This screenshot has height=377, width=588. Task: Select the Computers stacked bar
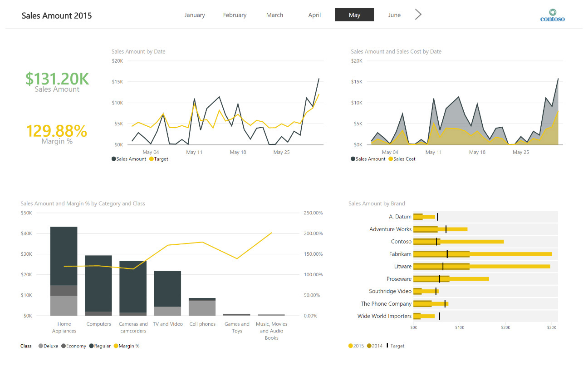[x=98, y=285]
